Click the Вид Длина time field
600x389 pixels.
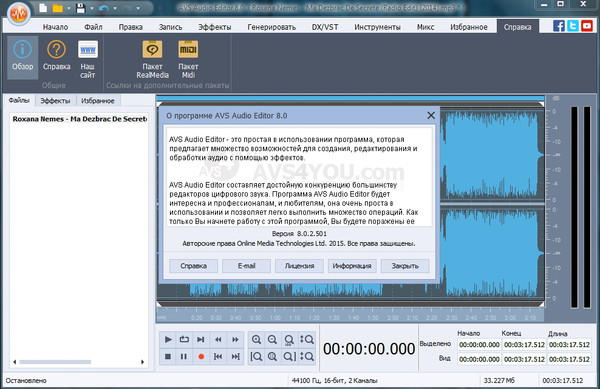569,359
